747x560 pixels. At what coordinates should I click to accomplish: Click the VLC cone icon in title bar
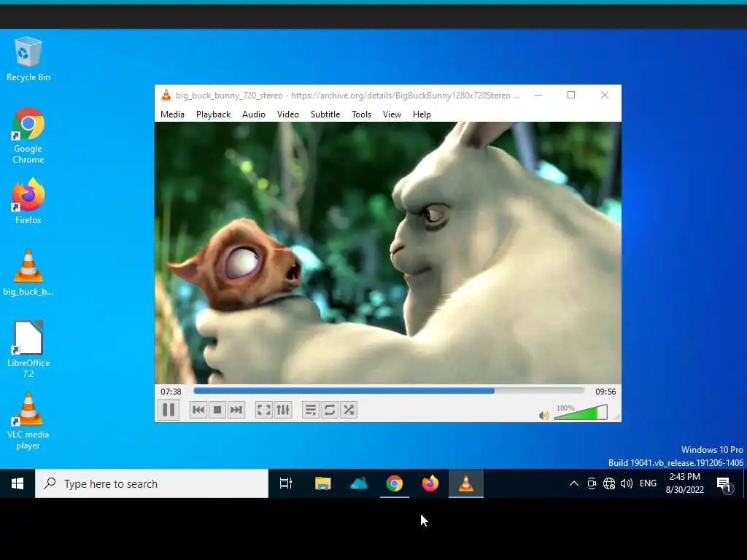(166, 96)
